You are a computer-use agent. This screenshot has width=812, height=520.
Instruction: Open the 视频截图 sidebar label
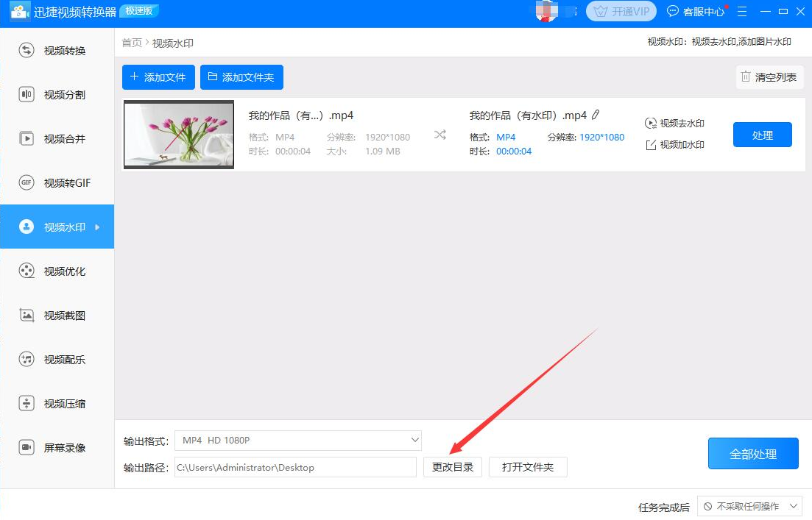[65, 315]
